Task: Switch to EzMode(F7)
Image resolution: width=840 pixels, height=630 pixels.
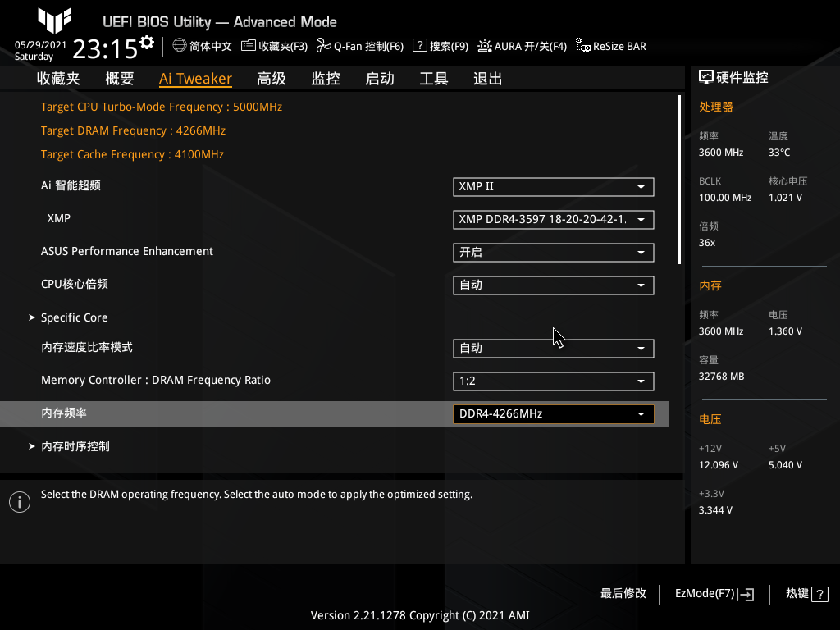Action: (714, 594)
